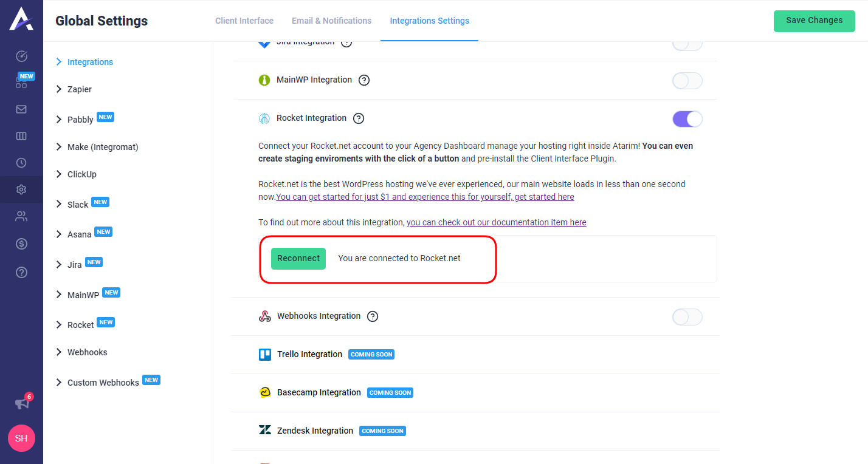
Task: Click the users team sidebar icon
Action: click(21, 216)
